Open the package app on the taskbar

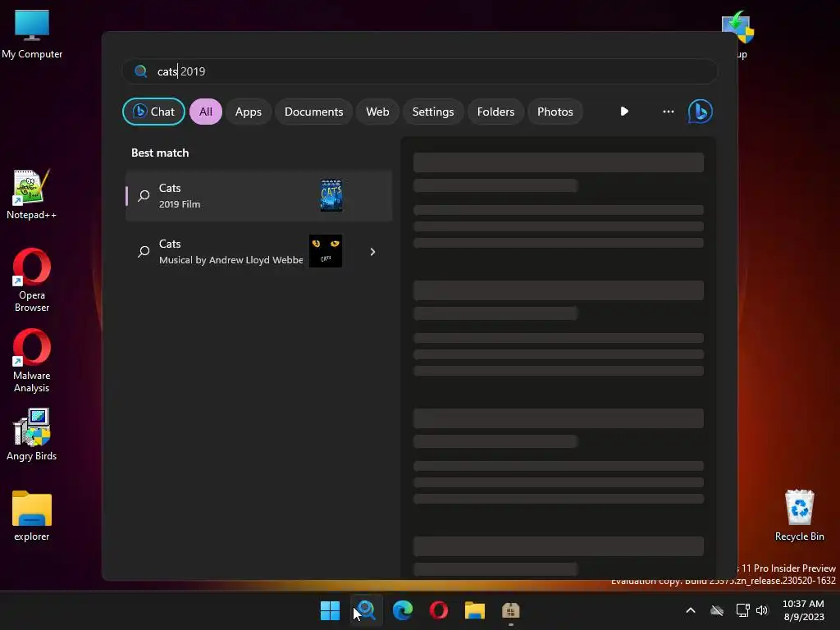point(510,610)
